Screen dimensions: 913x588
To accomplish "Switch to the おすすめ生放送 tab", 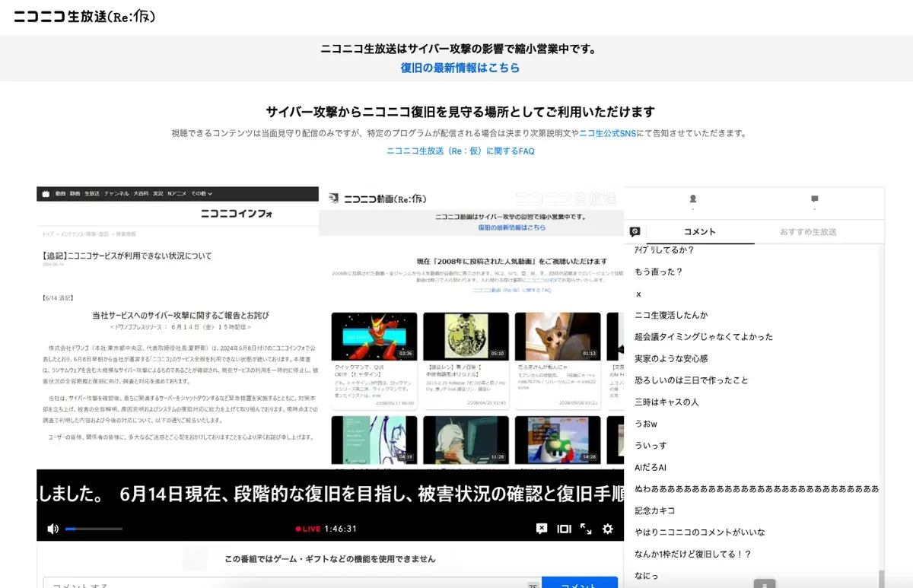I will point(808,232).
